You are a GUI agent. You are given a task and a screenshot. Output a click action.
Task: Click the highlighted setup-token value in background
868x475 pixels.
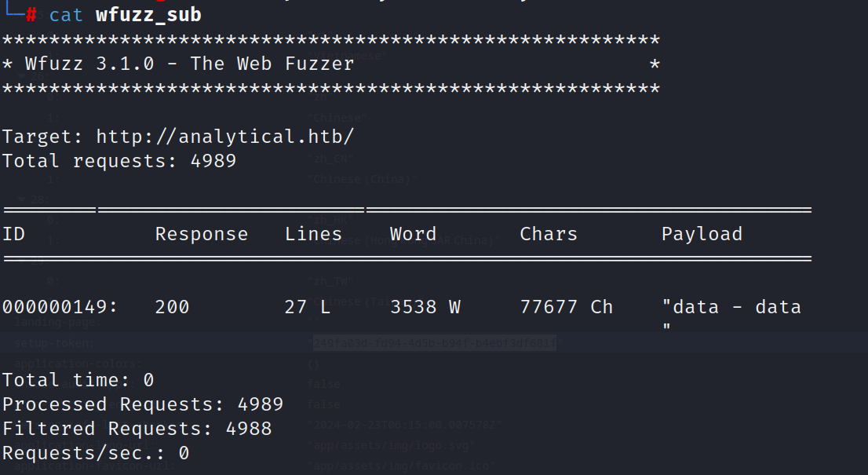pos(434,343)
